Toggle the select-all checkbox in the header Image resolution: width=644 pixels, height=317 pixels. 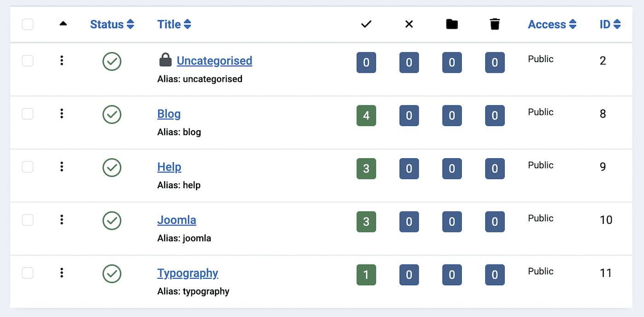[x=28, y=24]
